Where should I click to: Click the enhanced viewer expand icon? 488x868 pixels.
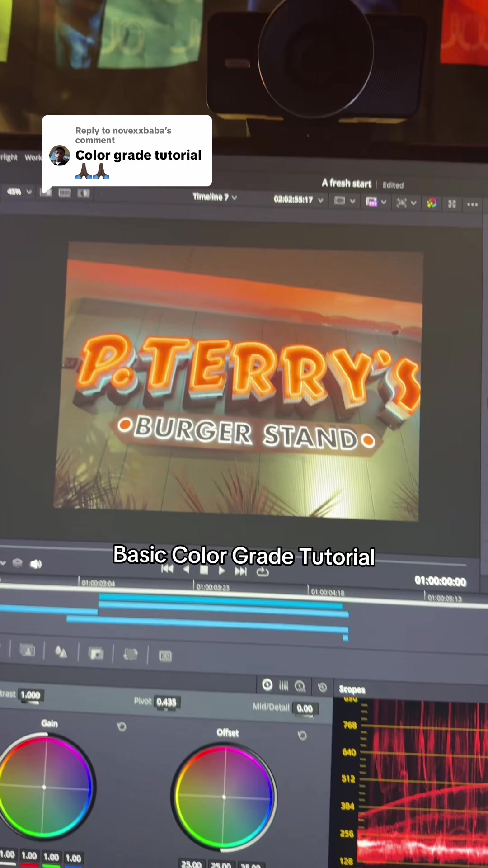[452, 204]
